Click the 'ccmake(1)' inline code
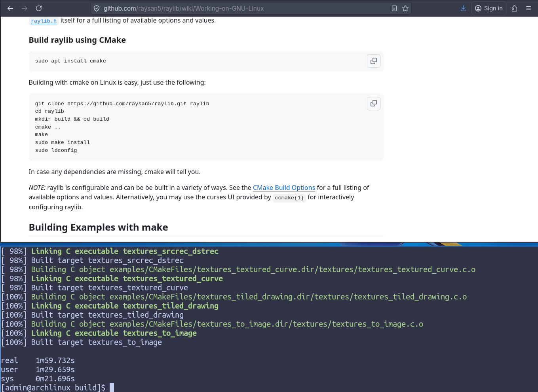The height and width of the screenshot is (392, 538). point(289,198)
